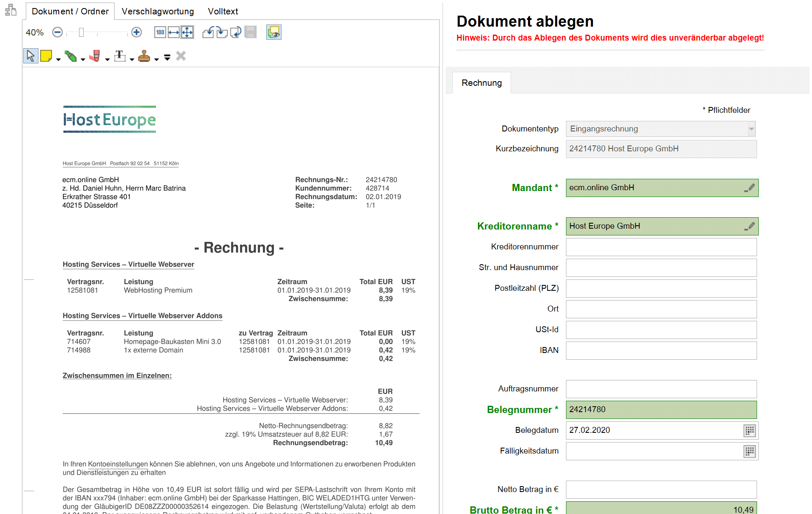Open the Volltext tab

point(223,11)
